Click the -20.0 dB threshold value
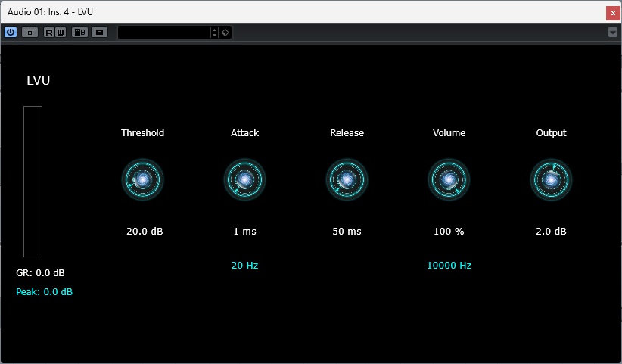Screen dimensions: 622x364 [x=143, y=231]
